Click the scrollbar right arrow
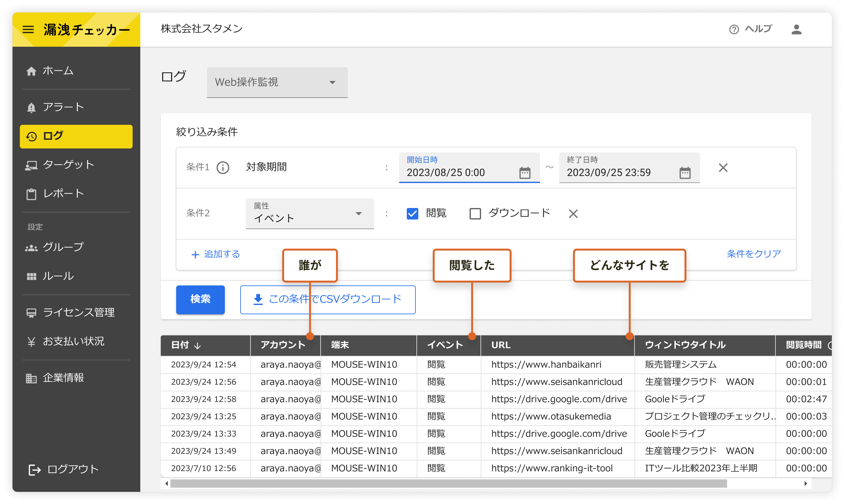This screenshot has height=504, width=844. (805, 484)
